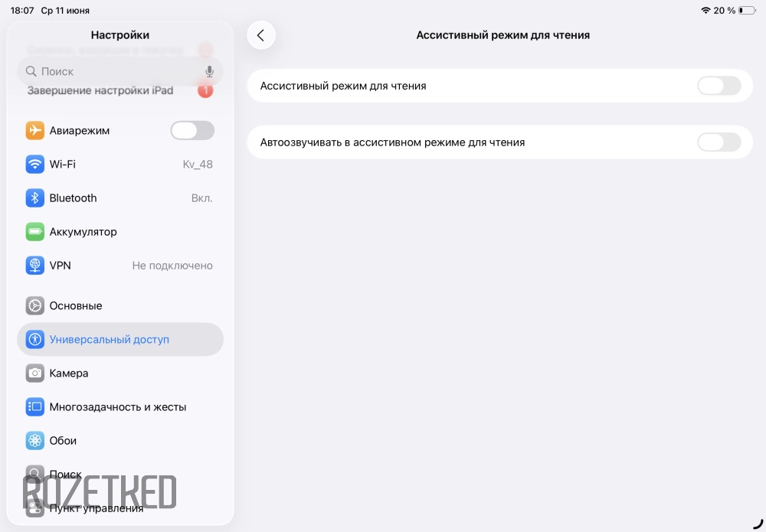Tap the battery indicator in status bar
766x532 pixels.
747,10
